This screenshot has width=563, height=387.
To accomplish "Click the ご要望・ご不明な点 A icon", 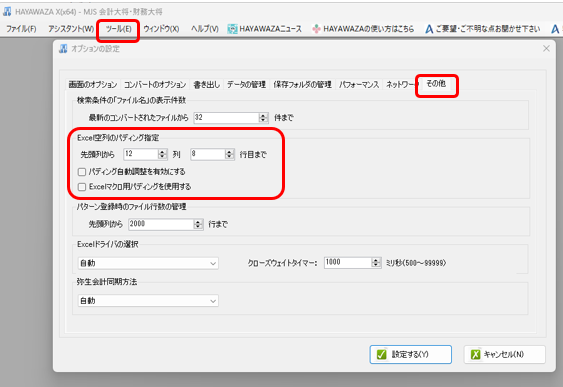I will click(429, 29).
